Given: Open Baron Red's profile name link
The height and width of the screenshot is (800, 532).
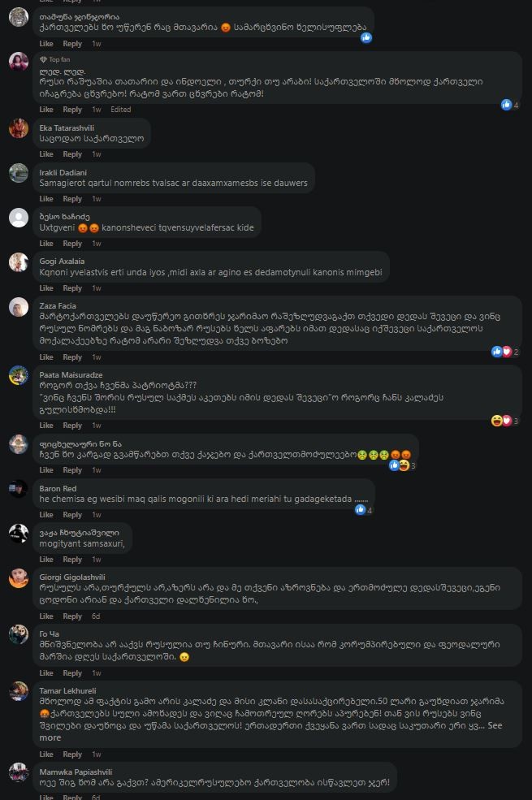Looking at the screenshot, I should pos(58,488).
